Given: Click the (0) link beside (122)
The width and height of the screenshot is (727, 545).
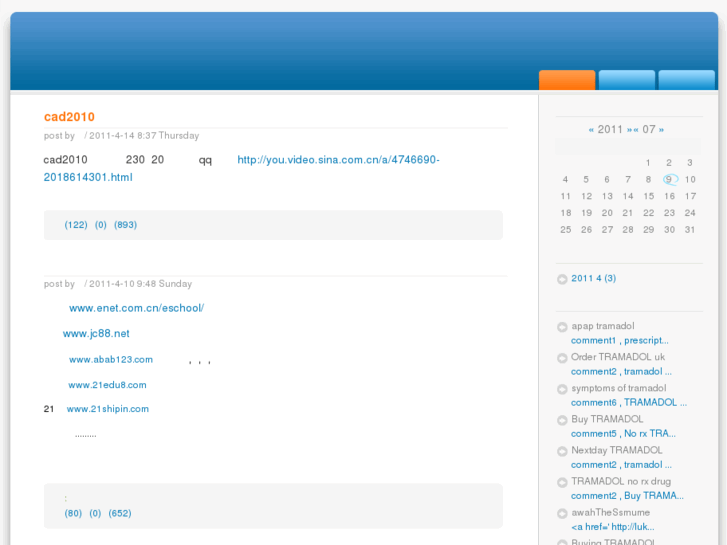Looking at the screenshot, I should 101,225.
